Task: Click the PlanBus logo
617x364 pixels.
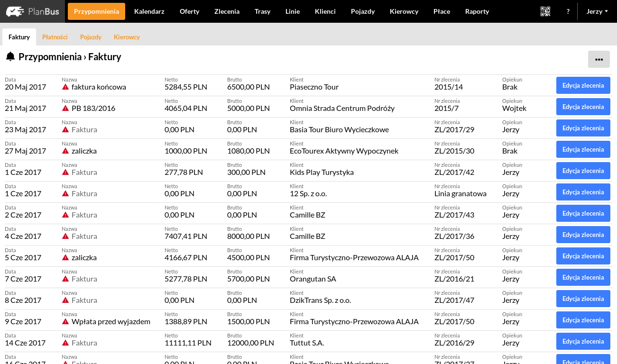Action: coord(32,11)
